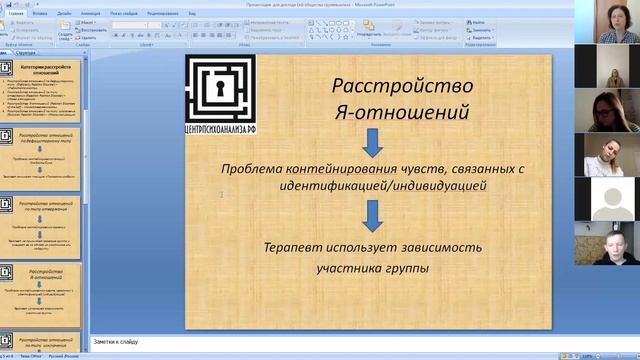The height and width of the screenshot is (360, 640).
Task: Open Shape Effects (Эффекты для фигур)
Action: [436, 38]
